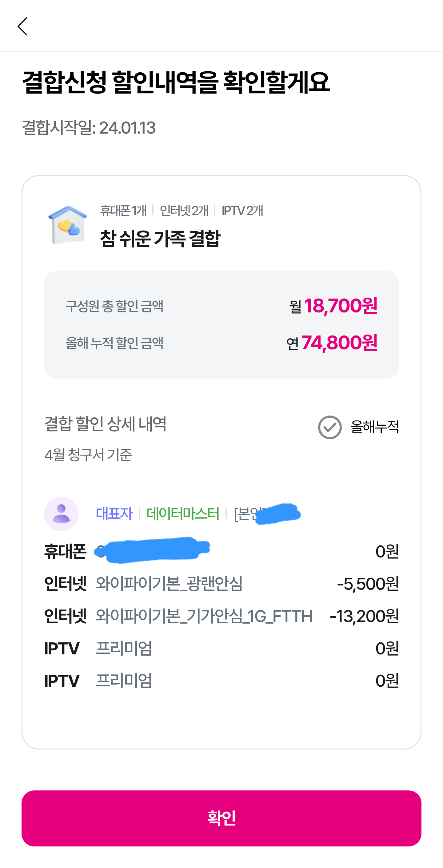443x868 pixels.
Task: Tap the back arrow icon
Action: click(22, 26)
